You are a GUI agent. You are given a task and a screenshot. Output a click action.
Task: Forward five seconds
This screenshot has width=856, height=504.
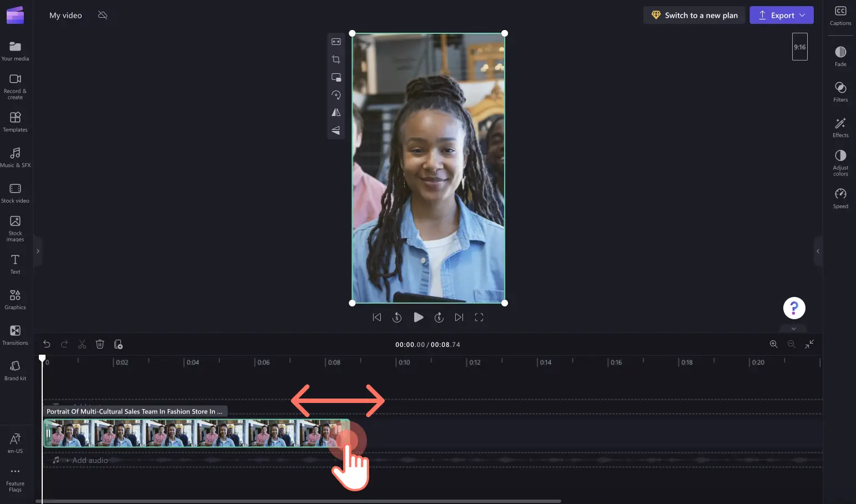coord(439,317)
